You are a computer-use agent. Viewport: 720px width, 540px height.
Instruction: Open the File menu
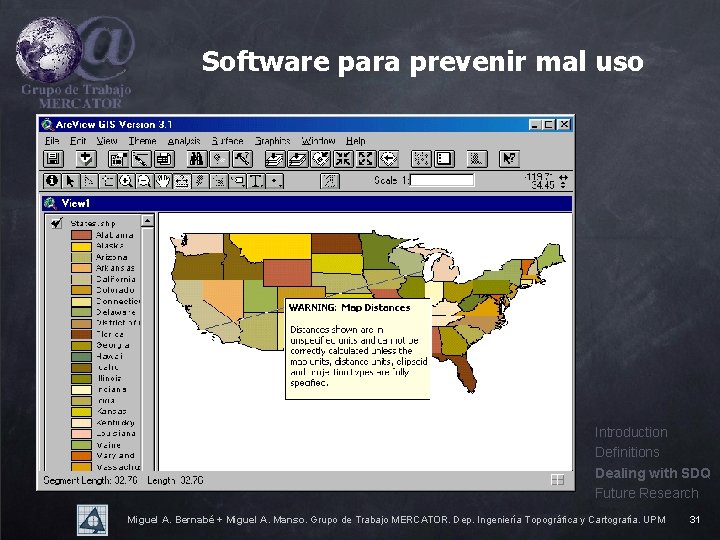(52, 141)
